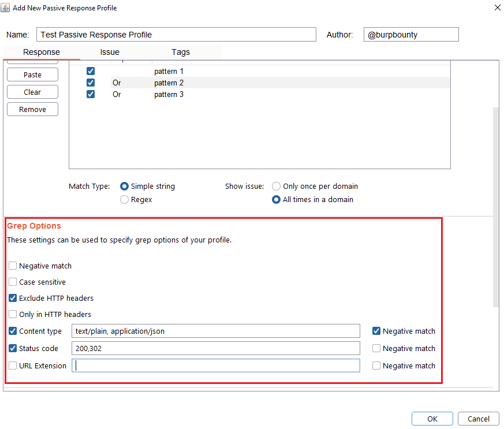The height and width of the screenshot is (429, 504).
Task: Switch to the Issue tab
Action: tap(110, 52)
